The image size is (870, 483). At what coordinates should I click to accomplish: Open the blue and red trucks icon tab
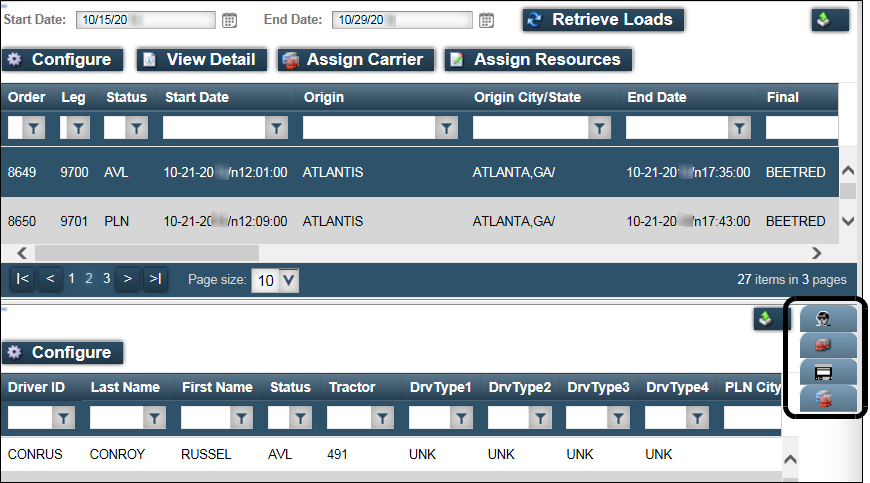pyautogui.click(x=828, y=399)
